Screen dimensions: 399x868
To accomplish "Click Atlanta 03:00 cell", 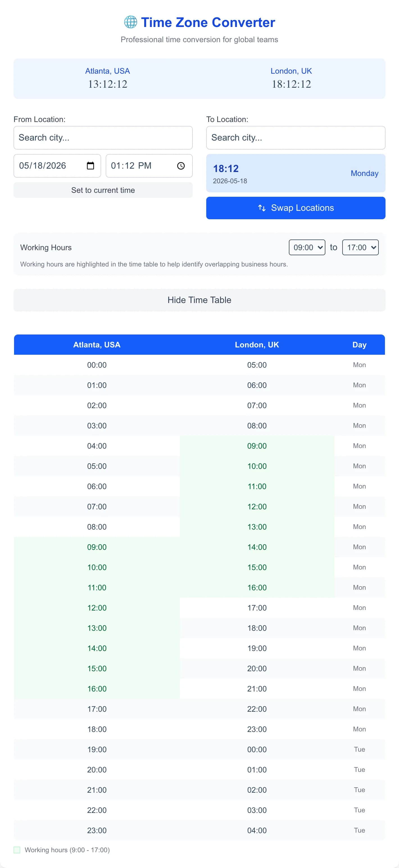I will 97,426.
